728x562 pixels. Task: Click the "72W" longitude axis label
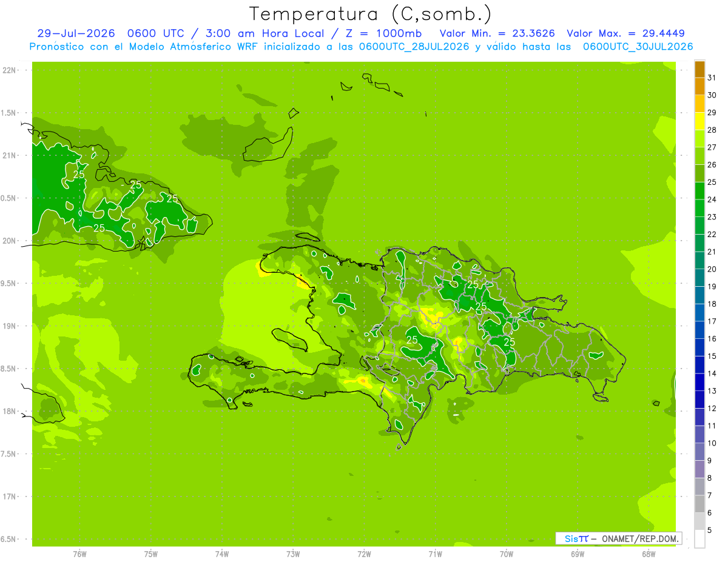point(364,554)
